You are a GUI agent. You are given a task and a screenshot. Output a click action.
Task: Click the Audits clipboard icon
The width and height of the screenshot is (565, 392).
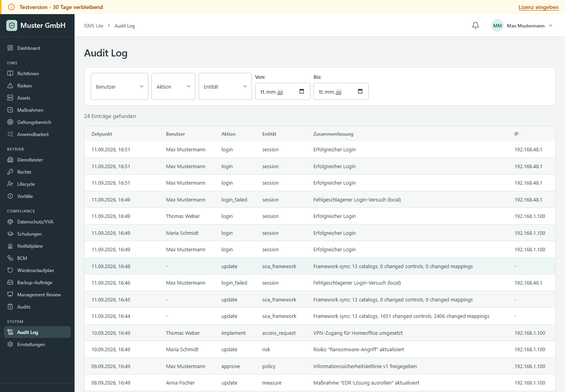(10, 307)
